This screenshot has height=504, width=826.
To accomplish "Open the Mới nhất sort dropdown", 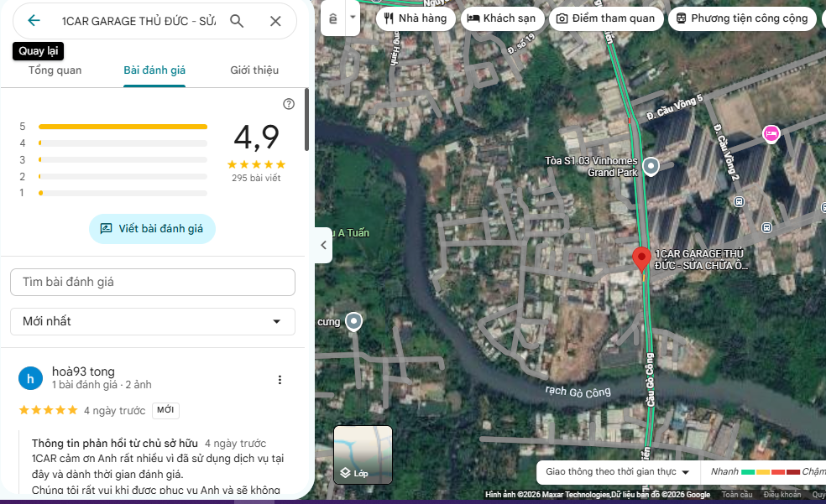I will pyautogui.click(x=153, y=321).
